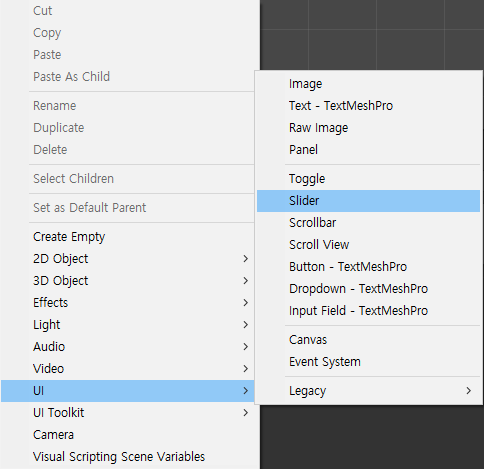Select the highlighted UI menu entry
This screenshot has width=484, height=469.
click(x=128, y=391)
